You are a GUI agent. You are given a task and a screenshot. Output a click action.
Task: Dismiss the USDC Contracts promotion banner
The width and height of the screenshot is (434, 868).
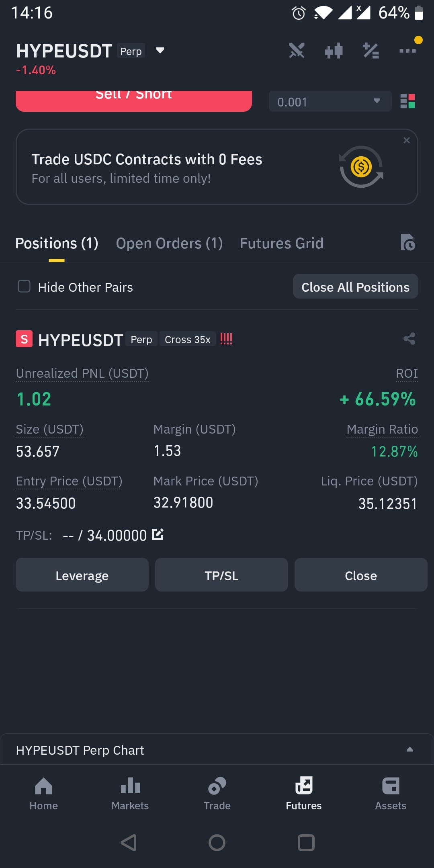(407, 140)
